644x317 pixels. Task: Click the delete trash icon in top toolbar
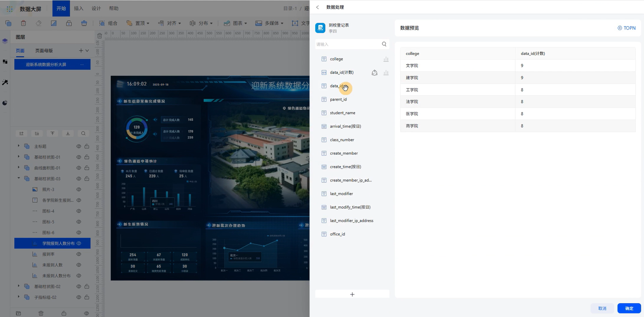click(x=23, y=23)
